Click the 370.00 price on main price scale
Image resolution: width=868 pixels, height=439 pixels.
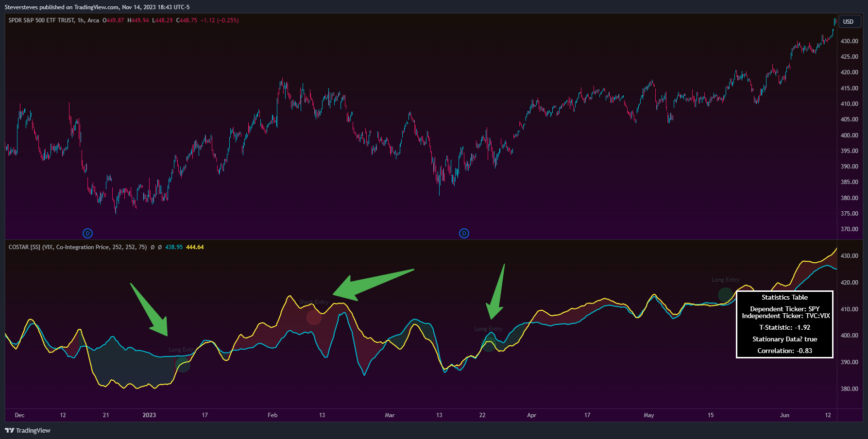tap(850, 229)
